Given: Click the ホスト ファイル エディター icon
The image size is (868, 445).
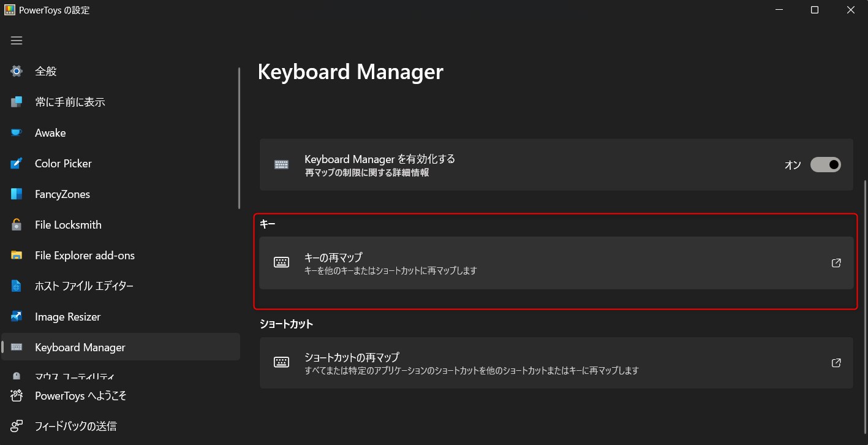Looking at the screenshot, I should 17,286.
